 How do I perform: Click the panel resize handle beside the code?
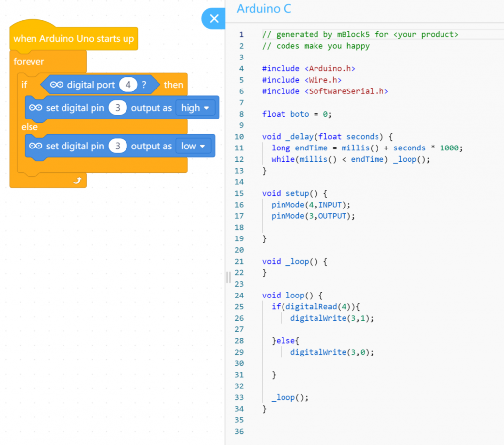pyautogui.click(x=228, y=277)
